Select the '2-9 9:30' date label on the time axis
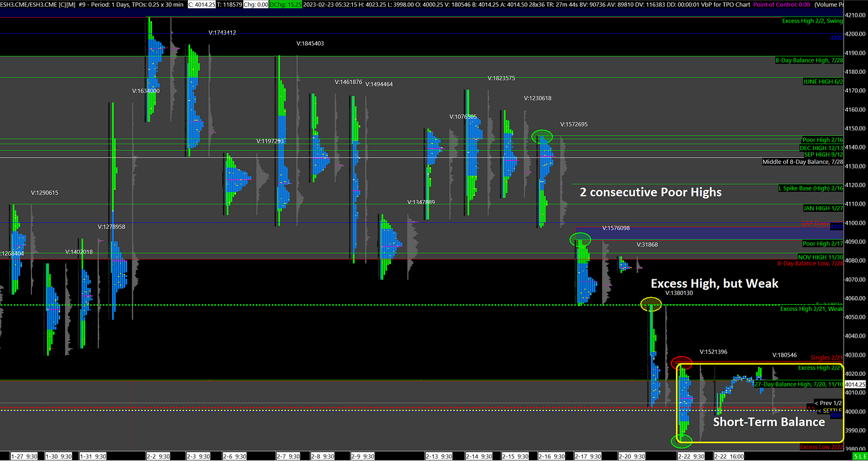Image resolution: width=868 pixels, height=461 pixels. coord(363,456)
